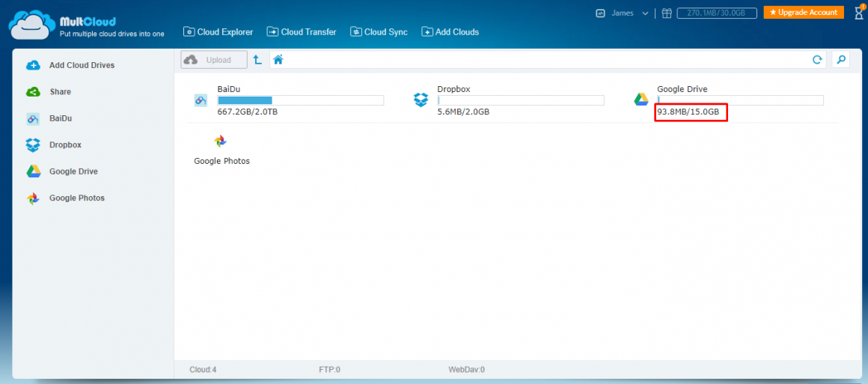Open the Google Drive title in main panel
The image size is (868, 384).
pyautogui.click(x=682, y=89)
